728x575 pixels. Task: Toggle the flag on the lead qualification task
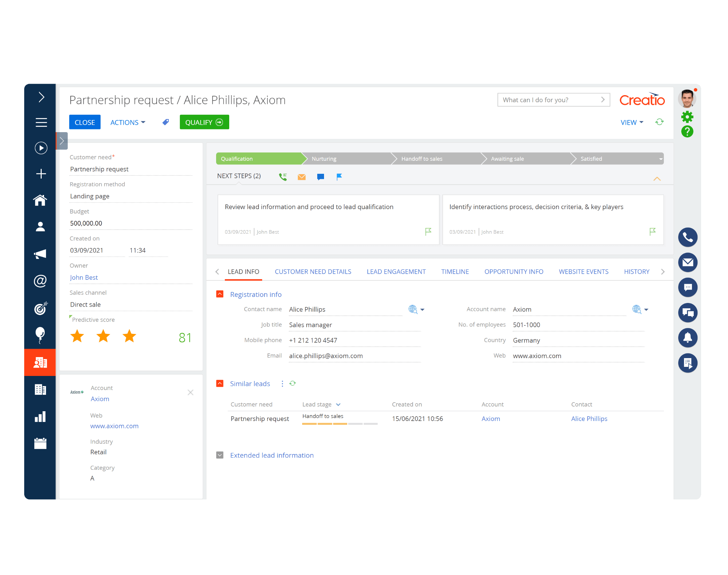click(428, 232)
